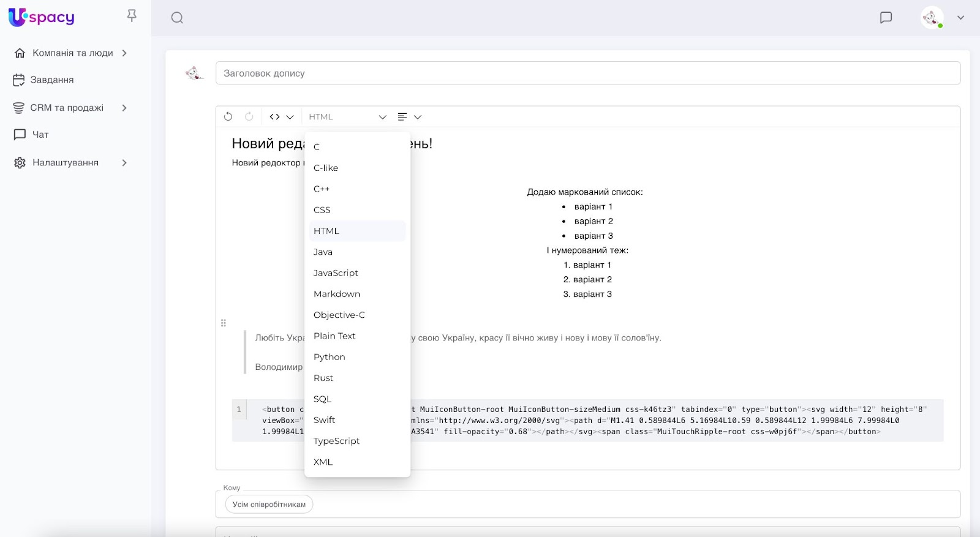Viewport: 980px width, 537px height.
Task: Click the user avatar in top bar
Action: tap(932, 18)
